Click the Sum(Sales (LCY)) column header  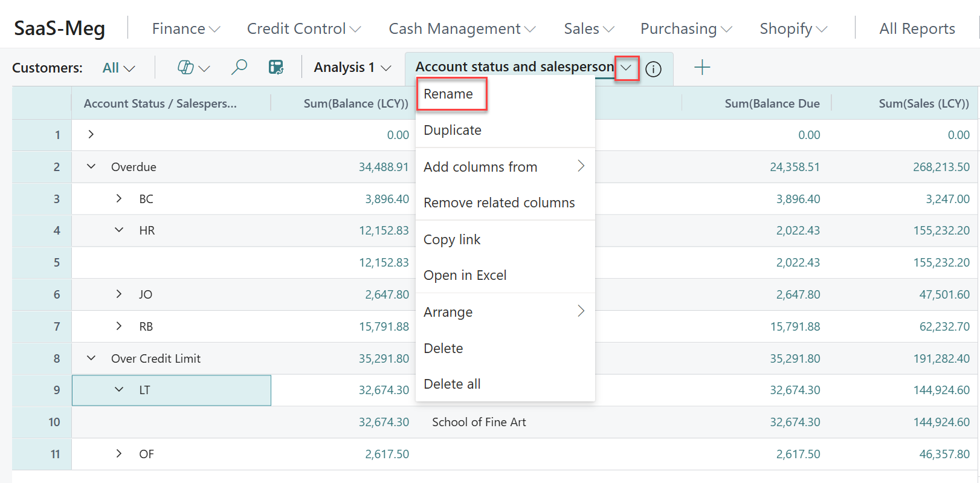pos(924,103)
